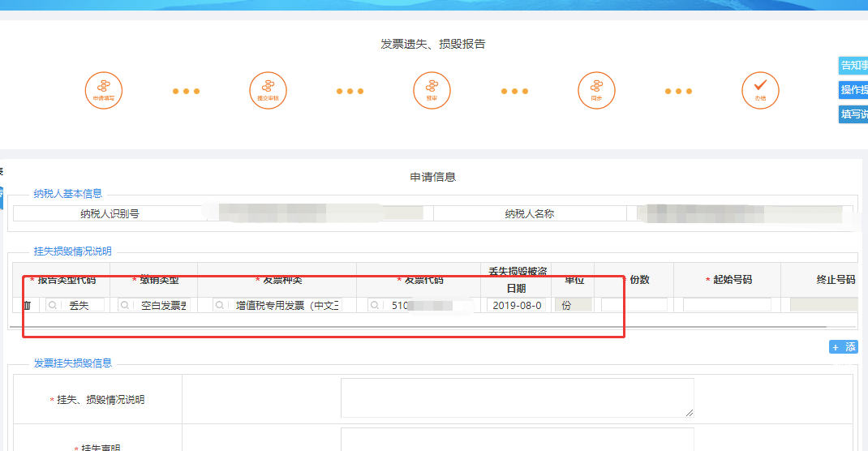
Task: Click the search icon in 空白发票 field
Action: point(125,305)
